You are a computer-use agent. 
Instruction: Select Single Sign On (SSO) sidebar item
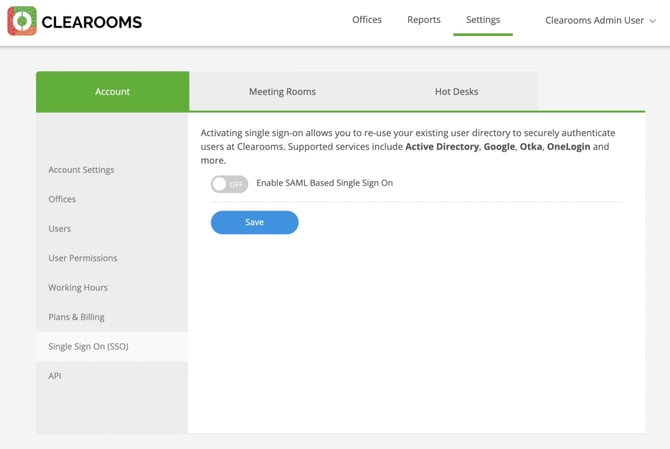tap(88, 347)
